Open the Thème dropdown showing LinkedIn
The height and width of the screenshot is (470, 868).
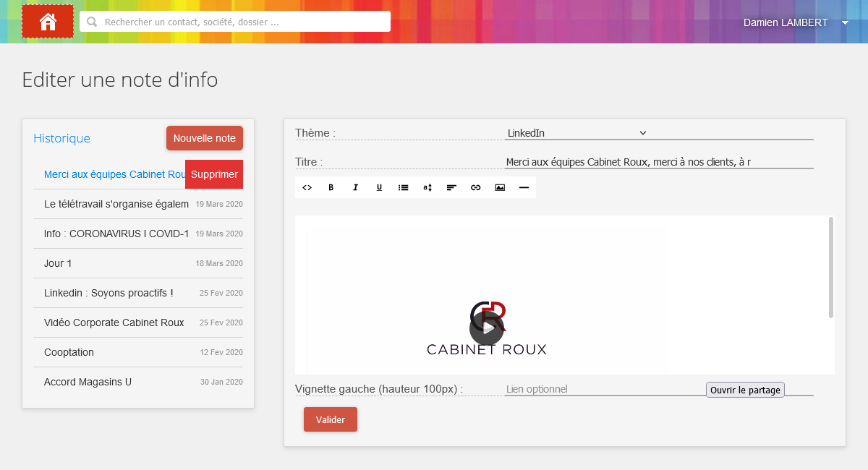click(576, 133)
